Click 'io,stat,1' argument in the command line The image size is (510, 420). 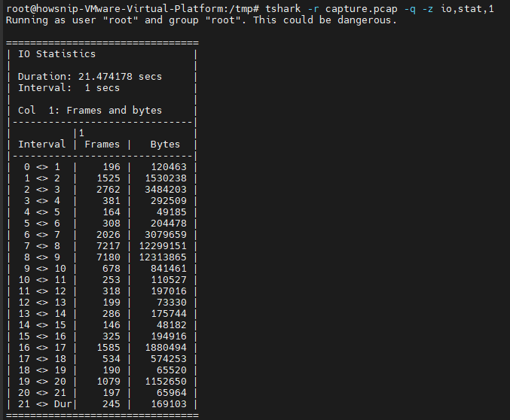467,9
